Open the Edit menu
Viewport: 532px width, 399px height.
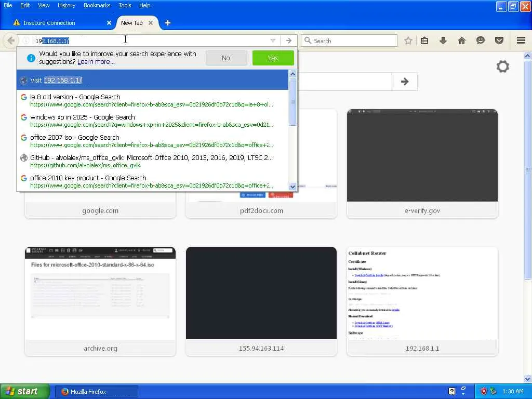coord(25,5)
